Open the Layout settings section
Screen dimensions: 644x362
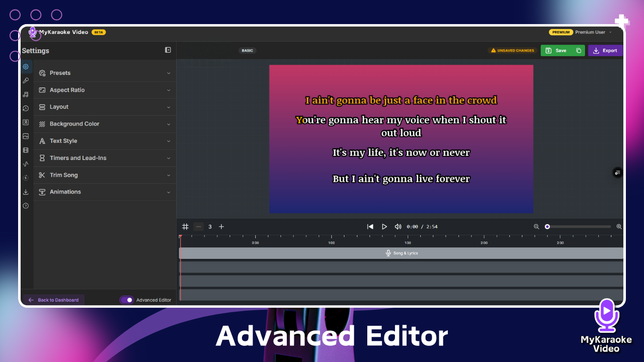(105, 107)
